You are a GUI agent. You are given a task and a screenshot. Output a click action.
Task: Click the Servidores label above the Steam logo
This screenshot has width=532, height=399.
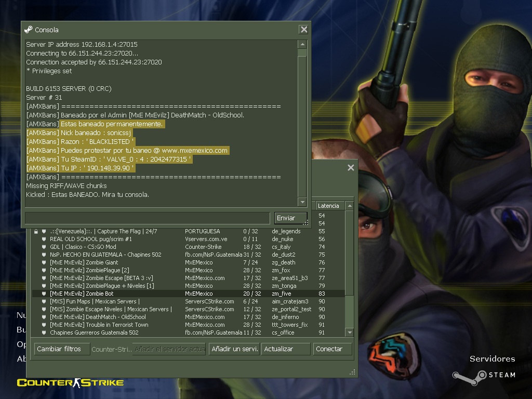[493, 358]
